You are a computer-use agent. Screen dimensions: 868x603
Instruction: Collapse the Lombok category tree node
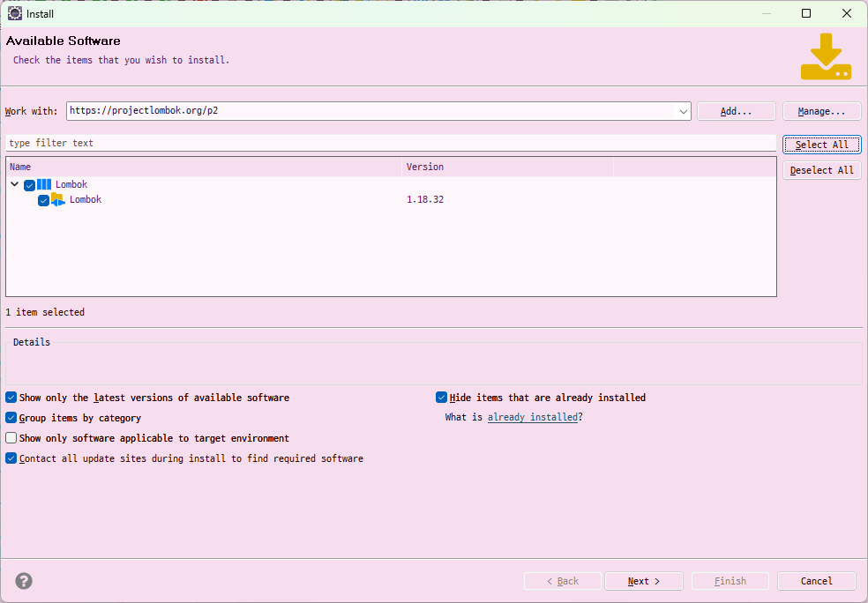(x=15, y=184)
